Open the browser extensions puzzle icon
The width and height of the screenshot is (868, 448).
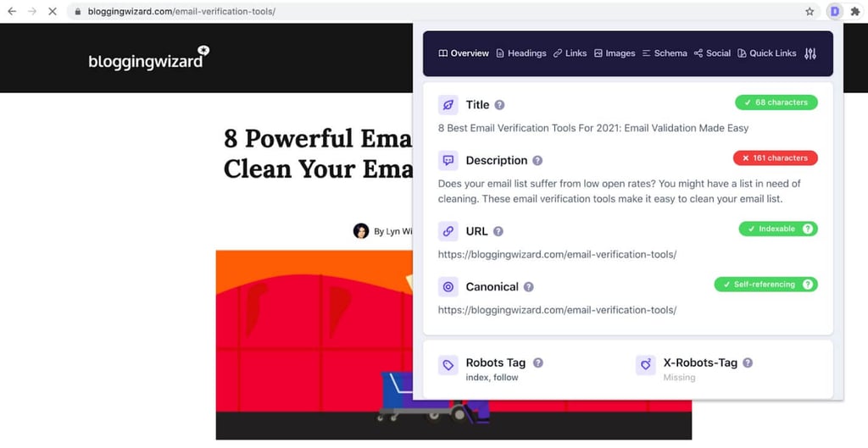(x=855, y=12)
